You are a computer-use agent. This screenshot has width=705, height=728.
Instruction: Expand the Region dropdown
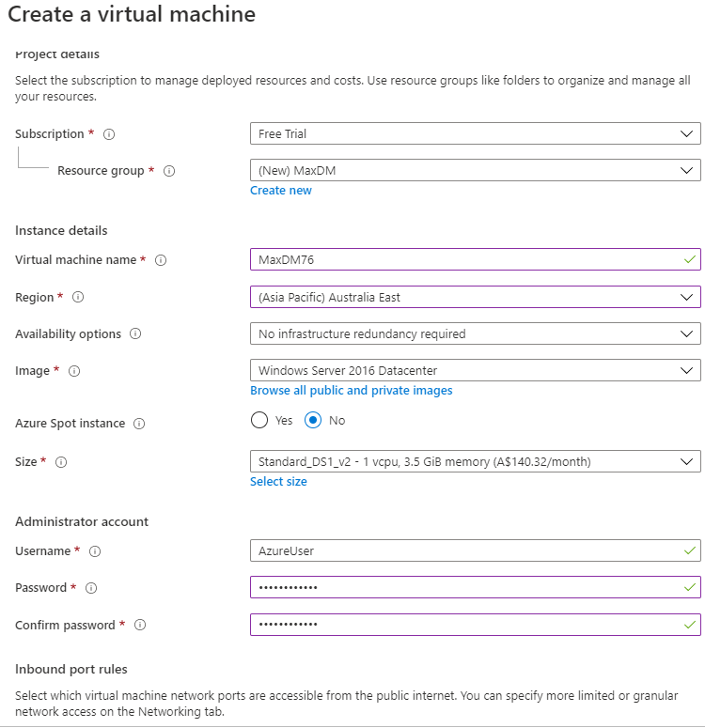[x=475, y=297]
